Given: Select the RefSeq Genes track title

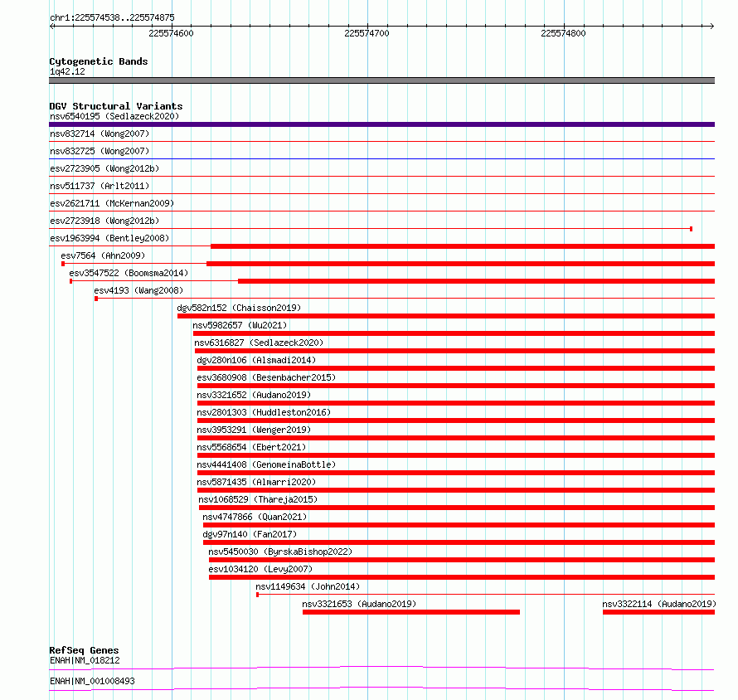Looking at the screenshot, I should coord(84,650).
